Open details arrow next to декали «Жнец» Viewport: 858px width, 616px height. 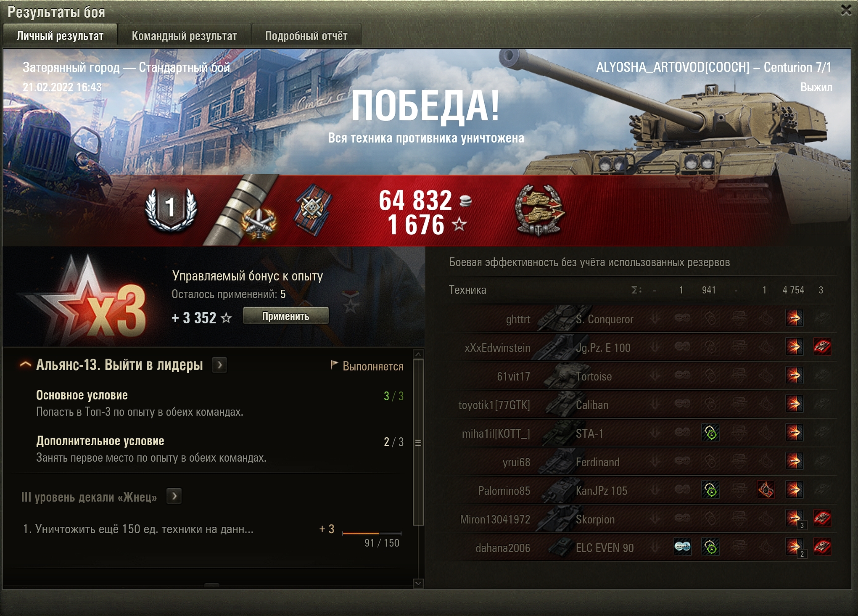(174, 497)
